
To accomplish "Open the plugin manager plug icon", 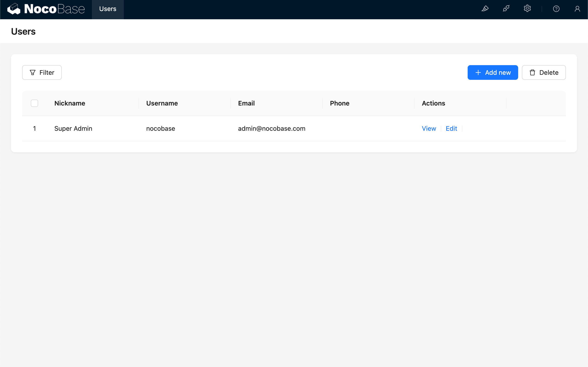I will click(x=506, y=9).
